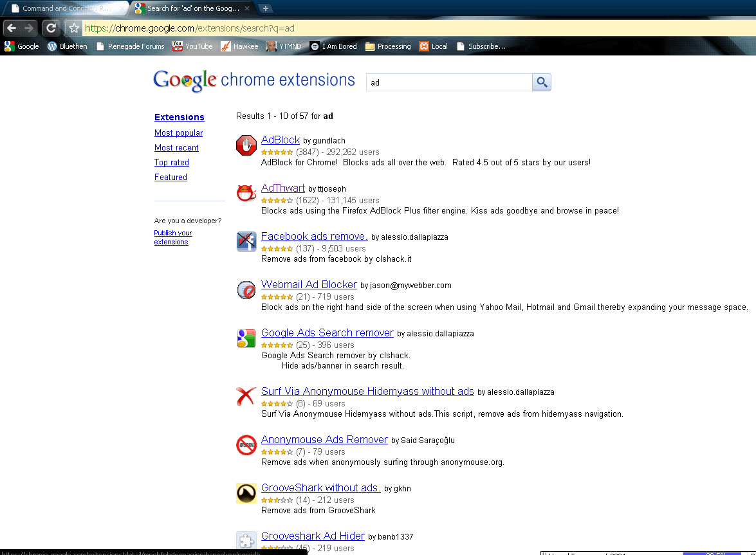Open the Anonymouse Ads Remover extension link
756x555 pixels.
(324, 440)
